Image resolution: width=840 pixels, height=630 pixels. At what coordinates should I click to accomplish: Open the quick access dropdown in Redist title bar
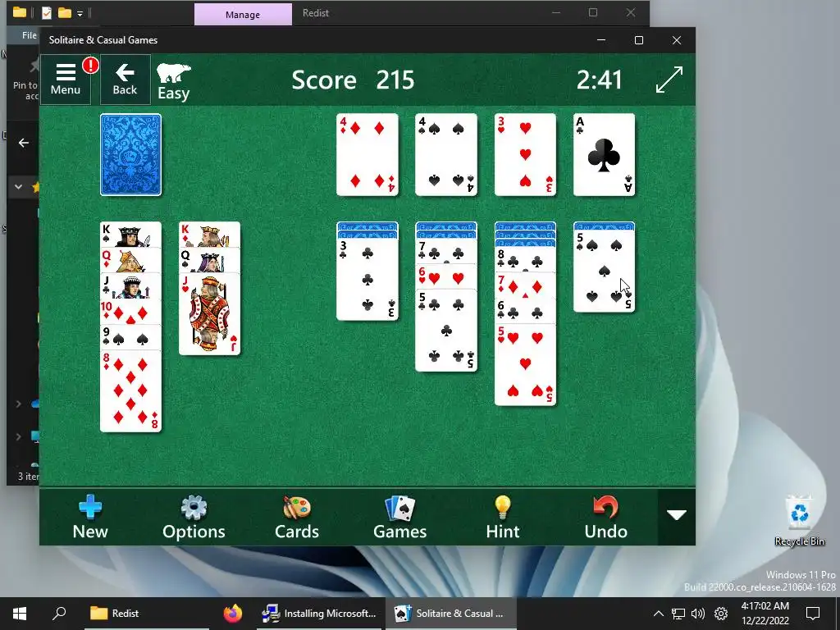coord(80,13)
